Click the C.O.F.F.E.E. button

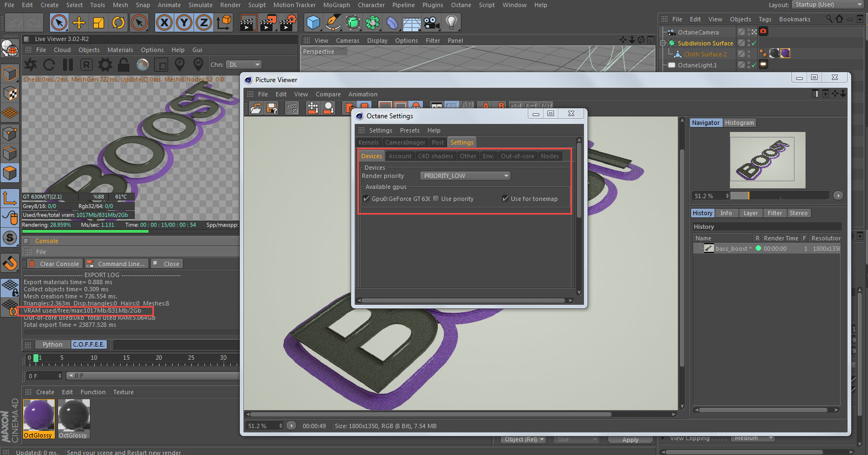[89, 344]
